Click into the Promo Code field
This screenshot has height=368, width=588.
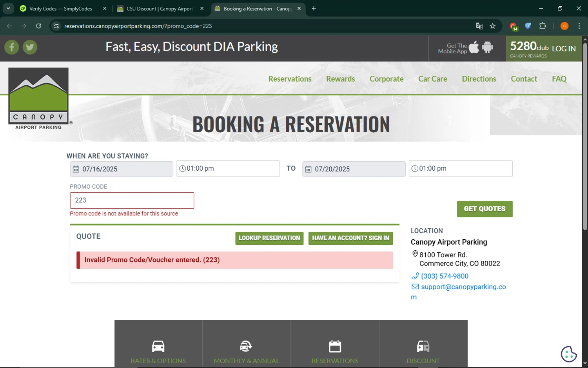coord(132,200)
